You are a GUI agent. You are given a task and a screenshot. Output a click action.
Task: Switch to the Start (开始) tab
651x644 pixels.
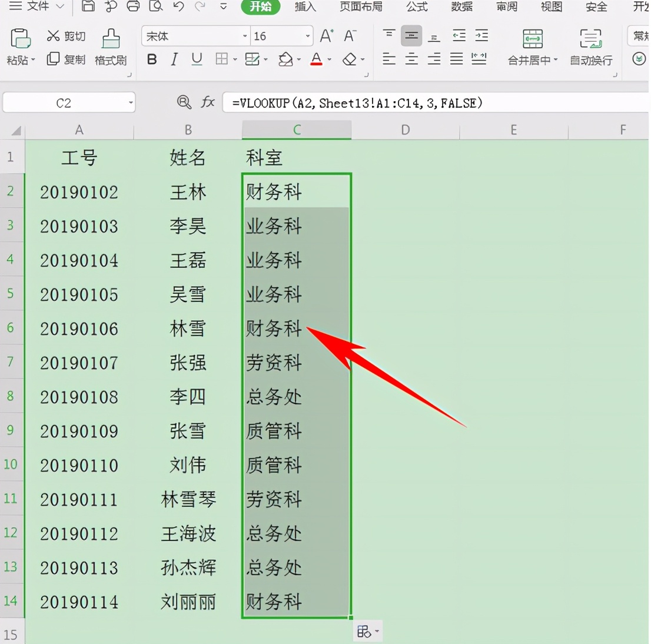tap(261, 6)
